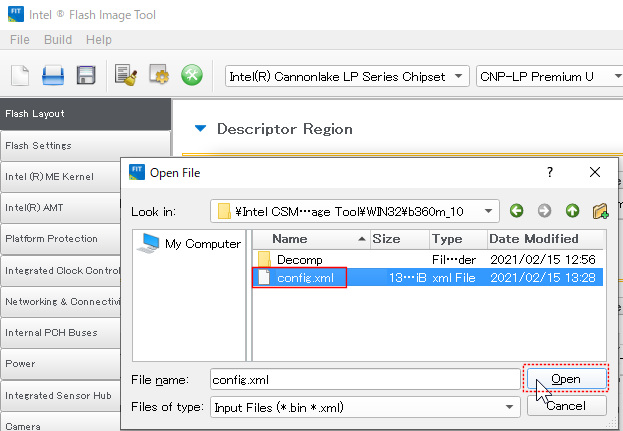Viewport: 623px width, 431px height.
Task: Click the Save floppy disk icon
Action: [86, 76]
